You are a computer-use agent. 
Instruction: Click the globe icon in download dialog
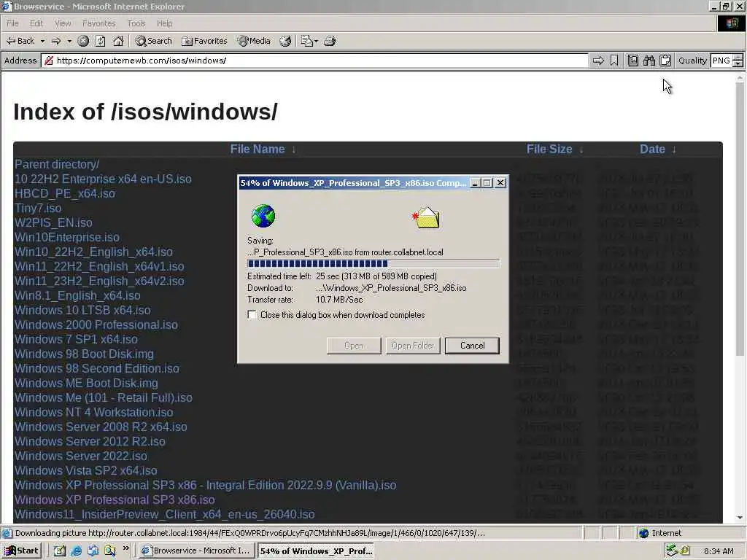pyautogui.click(x=263, y=216)
